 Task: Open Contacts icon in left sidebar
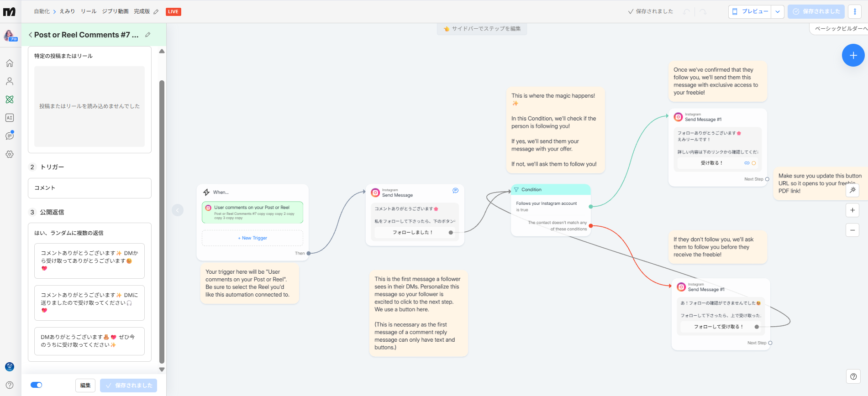pos(10,81)
